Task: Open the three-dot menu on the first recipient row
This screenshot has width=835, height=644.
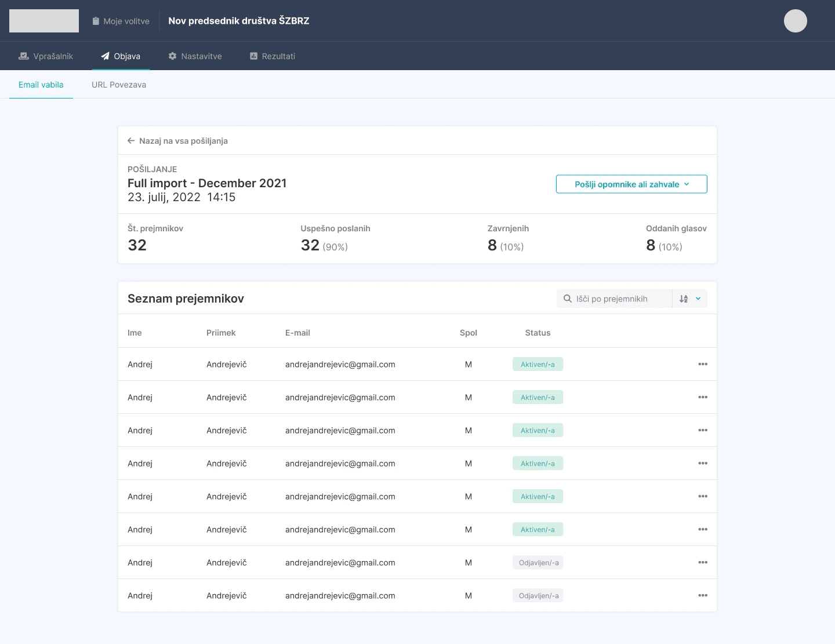Action: (703, 364)
